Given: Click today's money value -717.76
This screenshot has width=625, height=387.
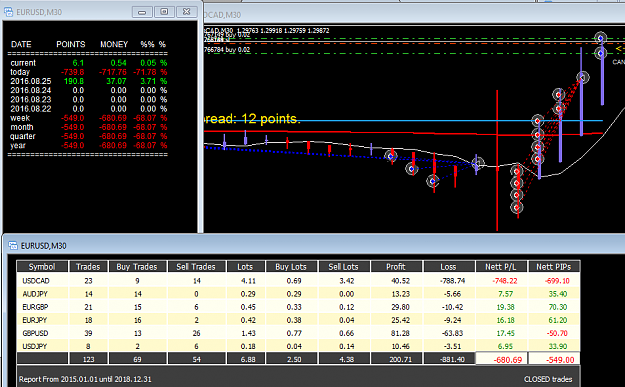Looking at the screenshot, I should click(113, 72).
